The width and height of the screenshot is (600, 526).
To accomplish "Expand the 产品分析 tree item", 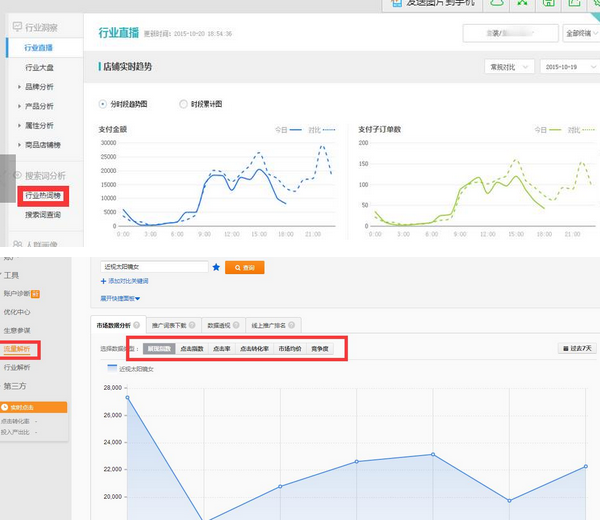I will coord(19,106).
